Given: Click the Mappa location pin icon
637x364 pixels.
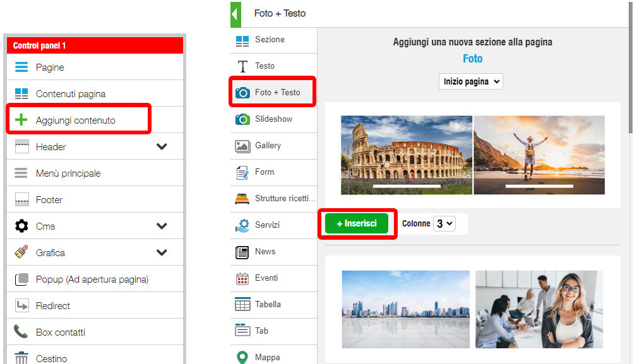Looking at the screenshot, I should pyautogui.click(x=242, y=357).
